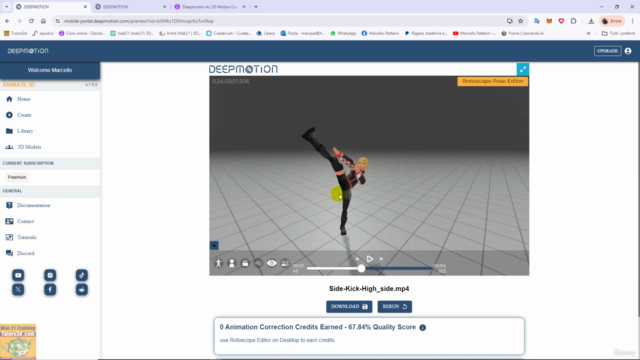Screen dimensions: 640x360
Task: Select the first DEEPMOTION browser tab
Action: tap(51, 7)
